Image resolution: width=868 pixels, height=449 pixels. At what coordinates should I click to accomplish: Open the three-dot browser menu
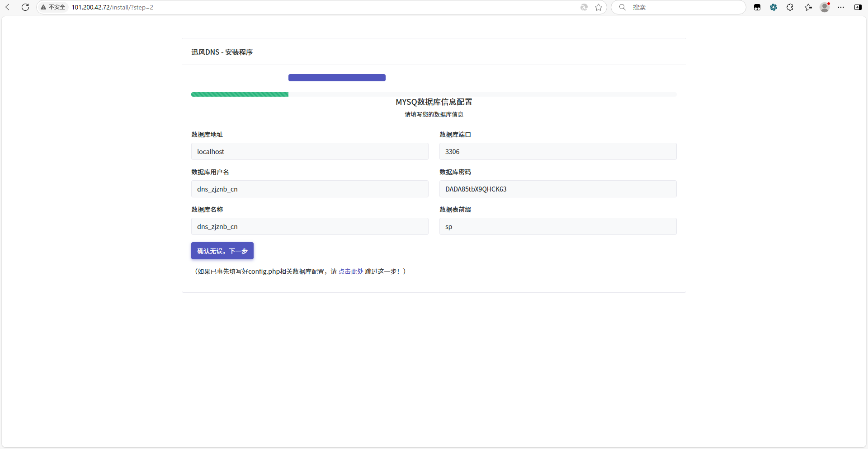[841, 7]
